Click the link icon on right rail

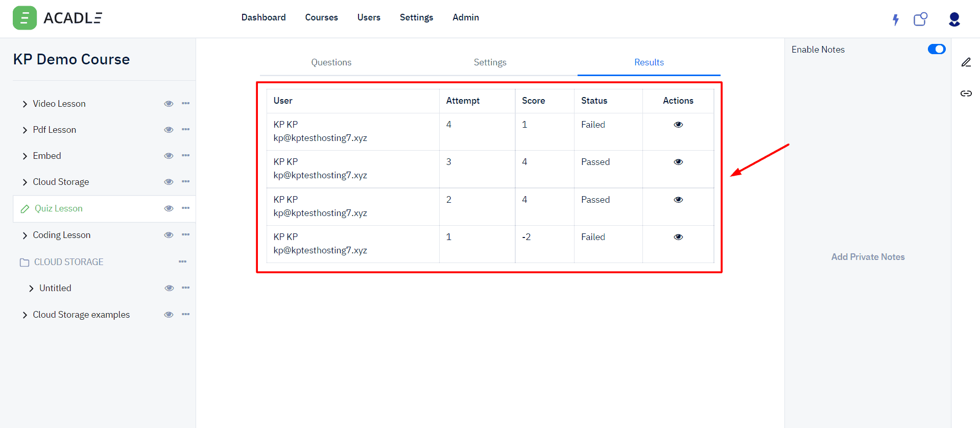pos(966,93)
